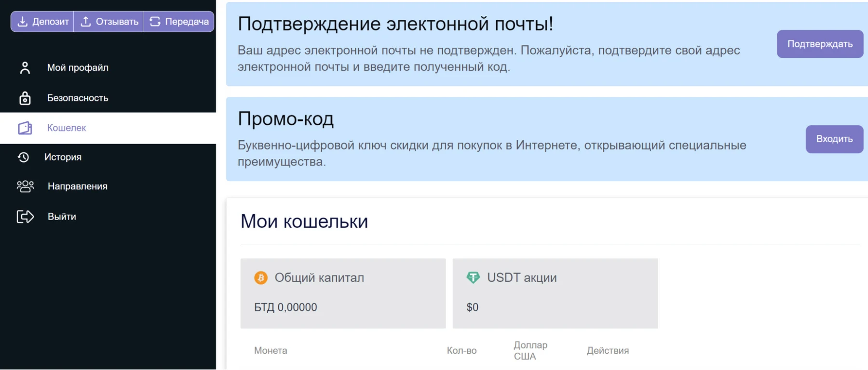The image size is (868, 370).
Task: Click the Промо-код heading
Action: [x=285, y=119]
